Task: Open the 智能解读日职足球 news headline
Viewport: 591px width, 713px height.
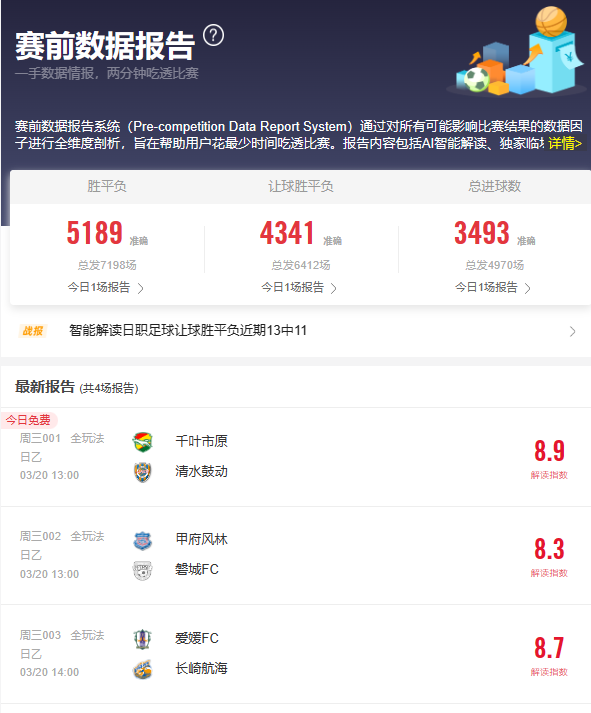Action: pyautogui.click(x=188, y=331)
